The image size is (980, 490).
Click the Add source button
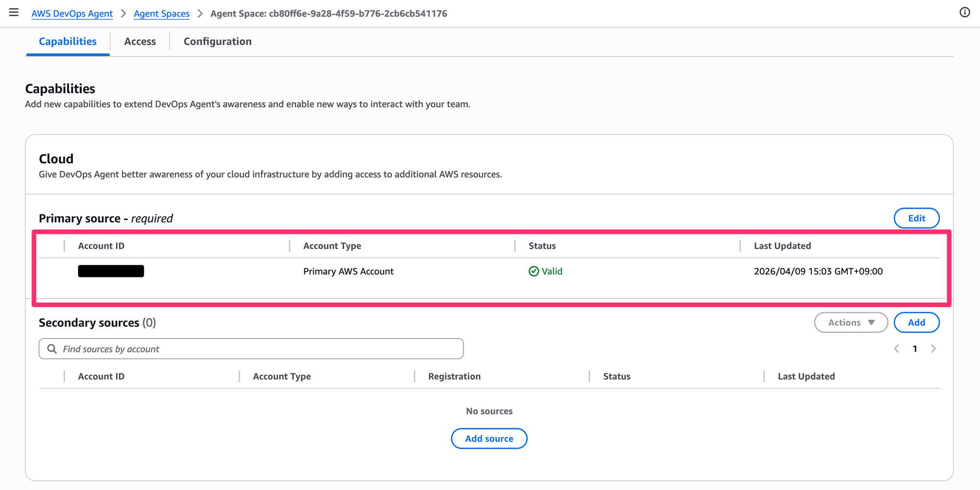pyautogui.click(x=489, y=439)
